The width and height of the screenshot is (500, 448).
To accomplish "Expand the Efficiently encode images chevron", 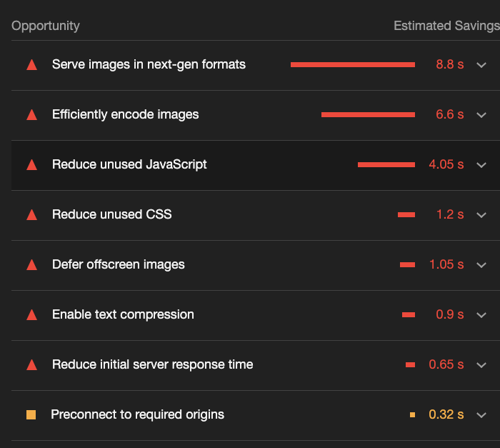I will tap(481, 115).
